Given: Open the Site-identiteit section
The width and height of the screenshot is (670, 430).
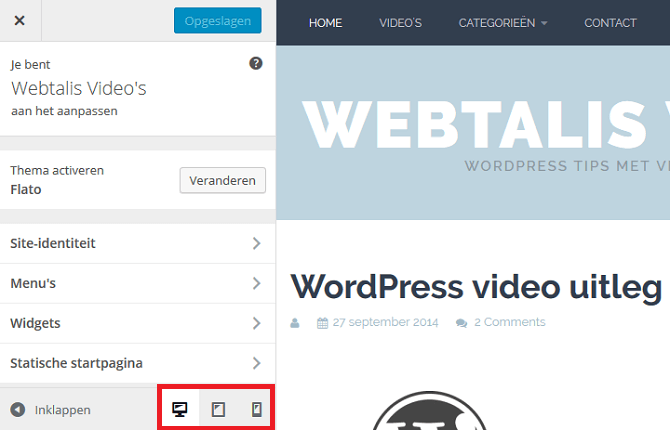Looking at the screenshot, I should [138, 243].
